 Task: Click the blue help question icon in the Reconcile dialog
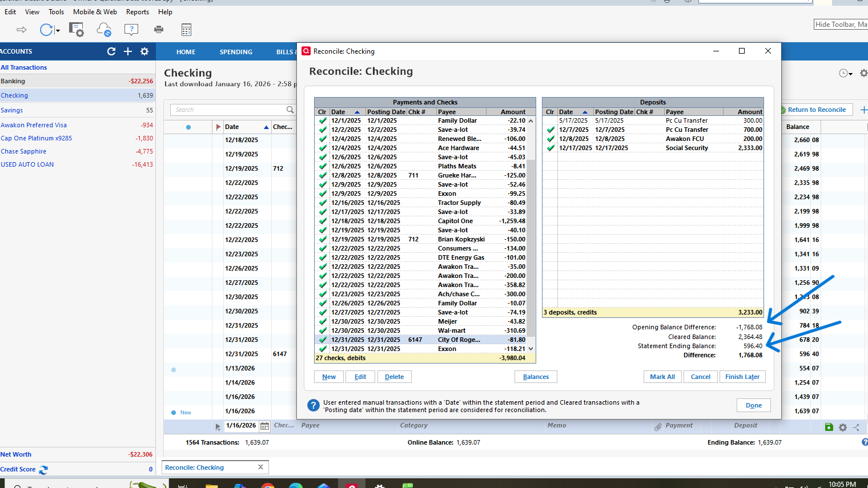[x=314, y=405]
